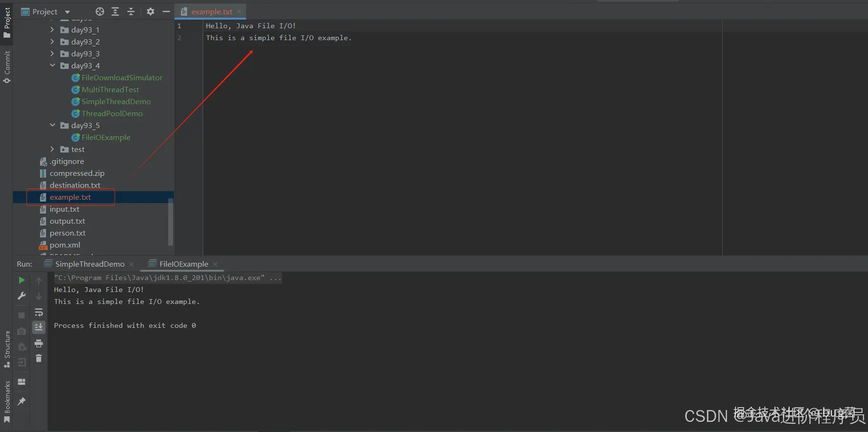Click the Scroll to End console icon
Image resolution: width=868 pixels, height=432 pixels.
click(x=39, y=328)
